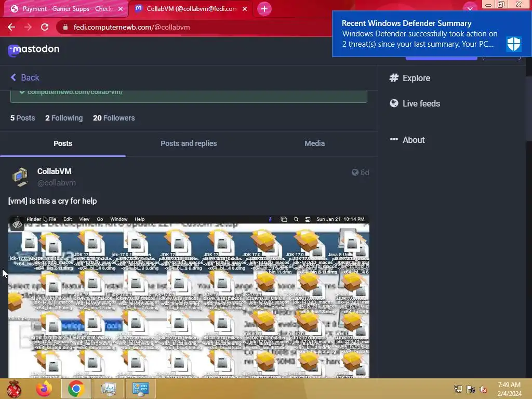
Task: Open the CollabVM display name on post
Action: [x=54, y=171]
